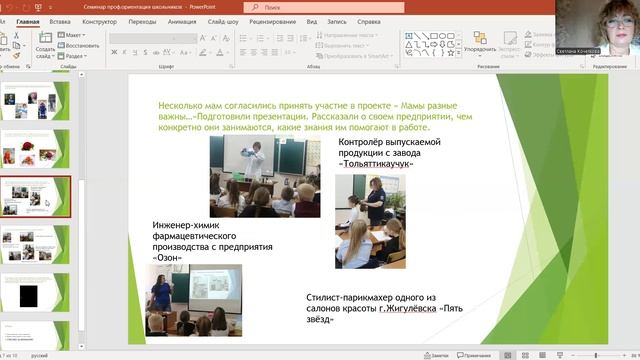640x360 pixels.
Task: Click Заметки button in status bar
Action: coord(436,356)
